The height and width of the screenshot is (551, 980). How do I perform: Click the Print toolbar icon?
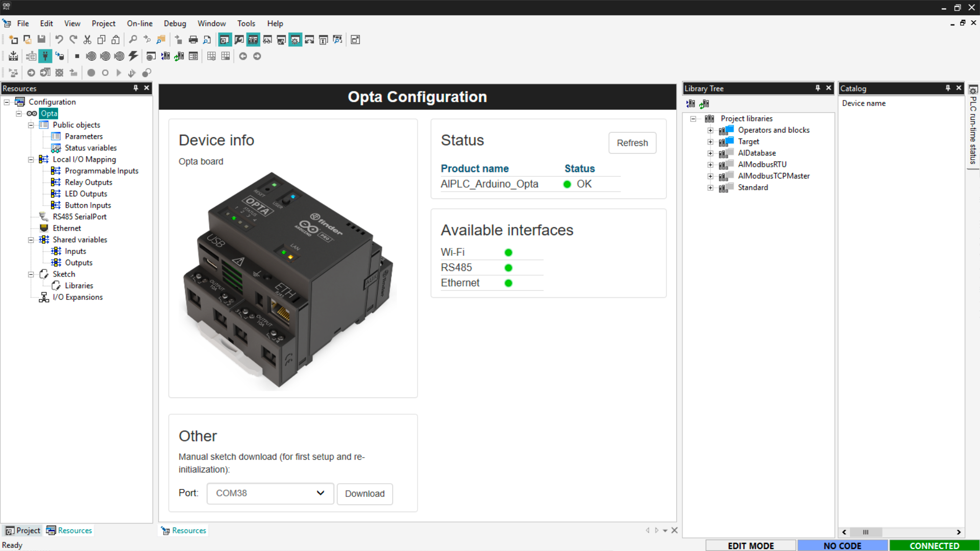click(193, 39)
